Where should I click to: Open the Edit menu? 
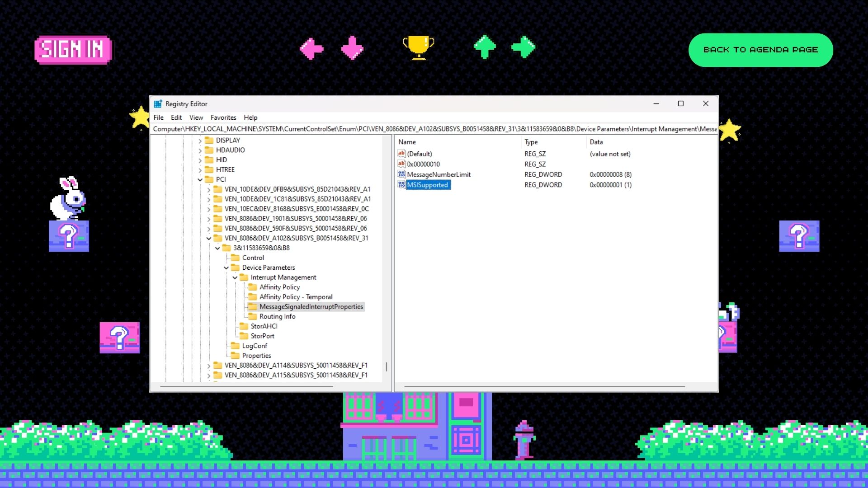(x=176, y=117)
